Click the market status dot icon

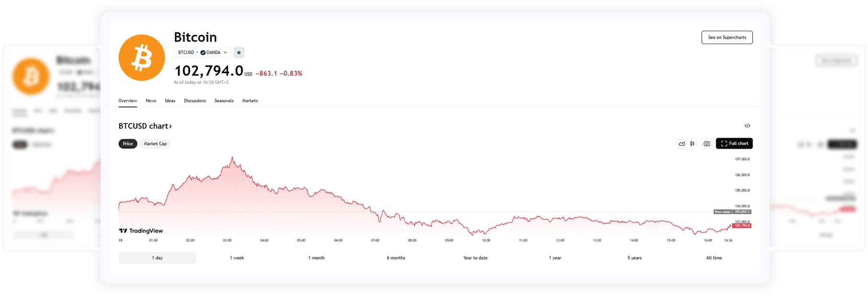[x=239, y=53]
